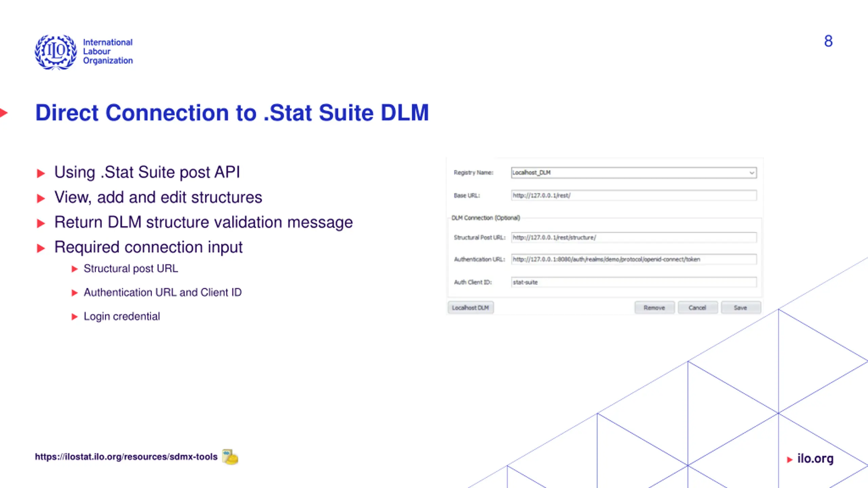
Task: Click the Authentication URL input field
Action: coord(634,259)
